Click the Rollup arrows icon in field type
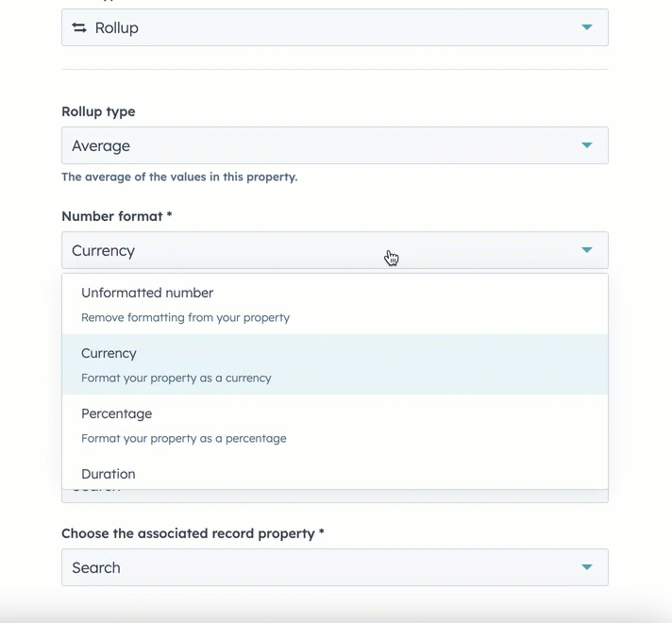This screenshot has height=623, width=672. tap(79, 28)
